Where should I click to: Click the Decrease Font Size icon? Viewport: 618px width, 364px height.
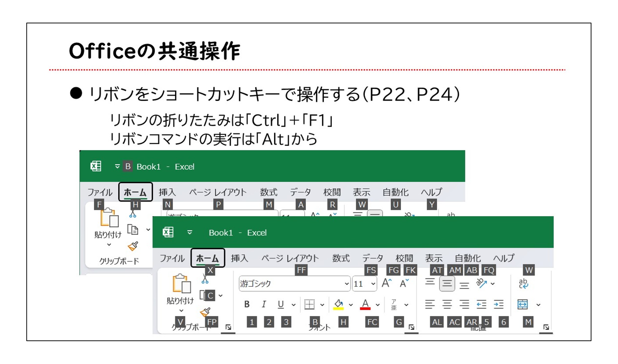tap(404, 283)
